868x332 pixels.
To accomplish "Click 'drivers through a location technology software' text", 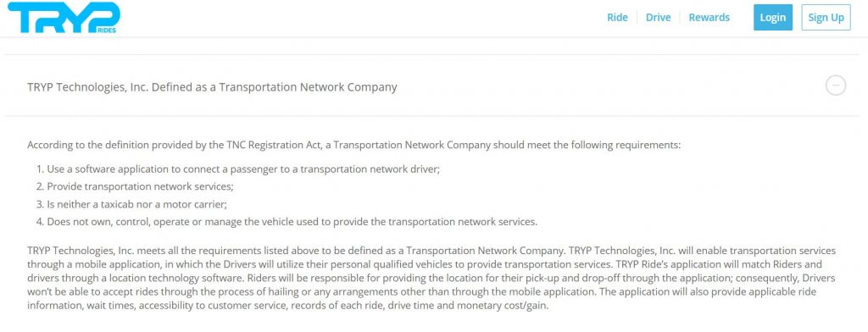I will click(x=131, y=278).
